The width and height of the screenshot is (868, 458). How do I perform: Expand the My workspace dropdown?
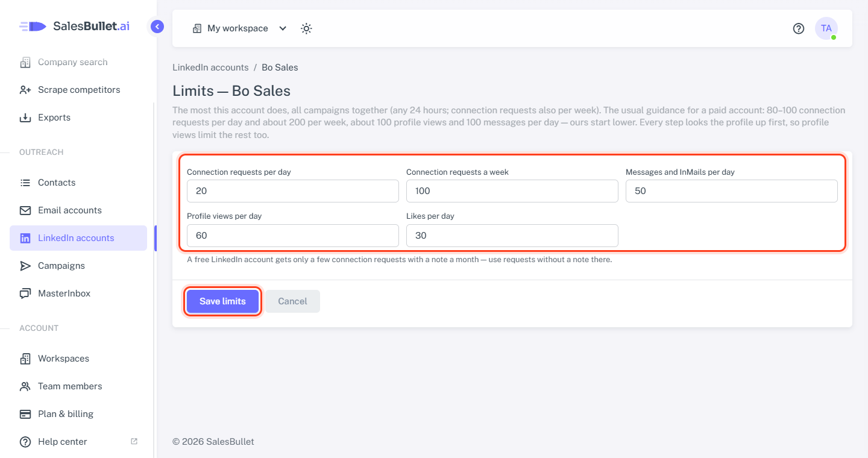(x=239, y=28)
